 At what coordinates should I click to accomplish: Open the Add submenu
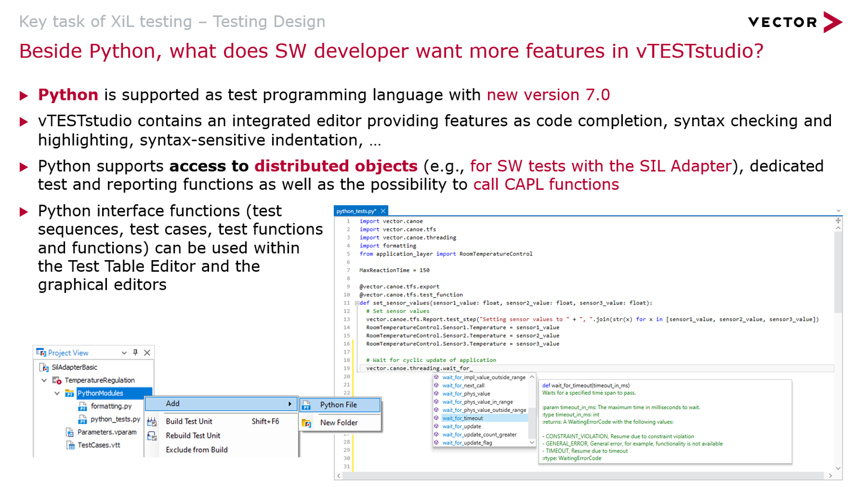click(x=221, y=404)
